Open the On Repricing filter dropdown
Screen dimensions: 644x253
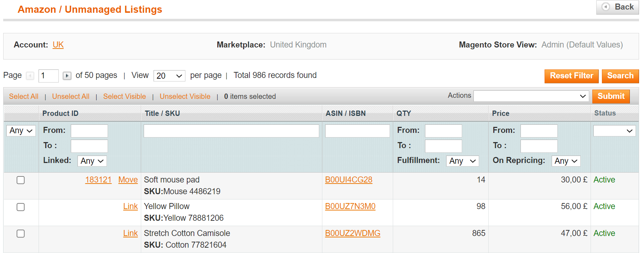[566, 161]
